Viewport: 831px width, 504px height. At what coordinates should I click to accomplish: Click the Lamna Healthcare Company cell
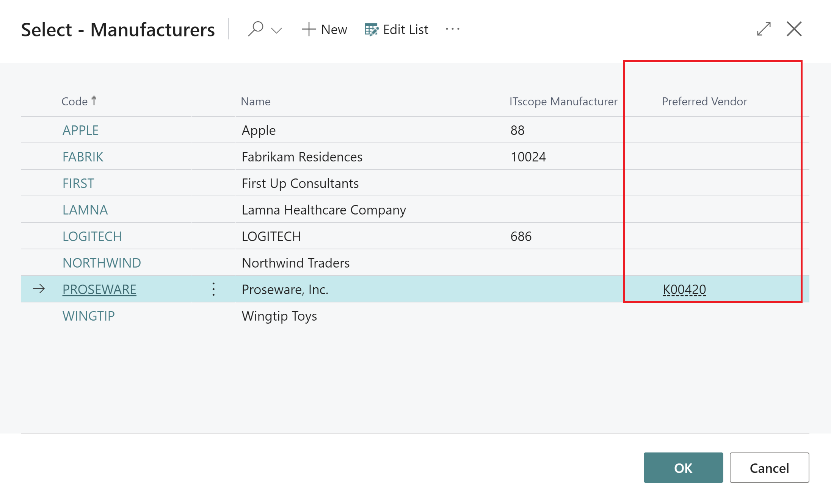point(324,210)
